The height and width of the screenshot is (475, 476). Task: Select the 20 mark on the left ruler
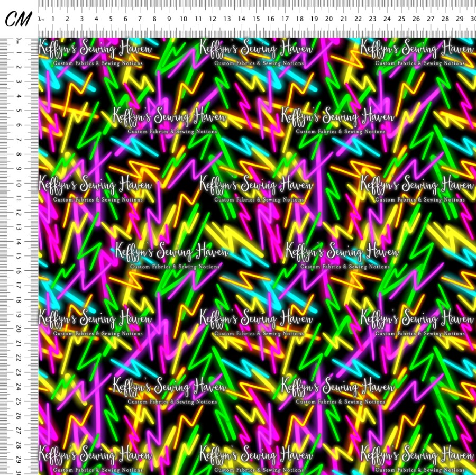[19, 328]
